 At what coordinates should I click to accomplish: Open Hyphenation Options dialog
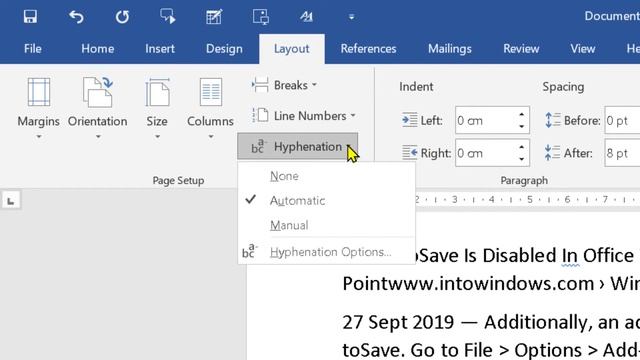pyautogui.click(x=327, y=252)
